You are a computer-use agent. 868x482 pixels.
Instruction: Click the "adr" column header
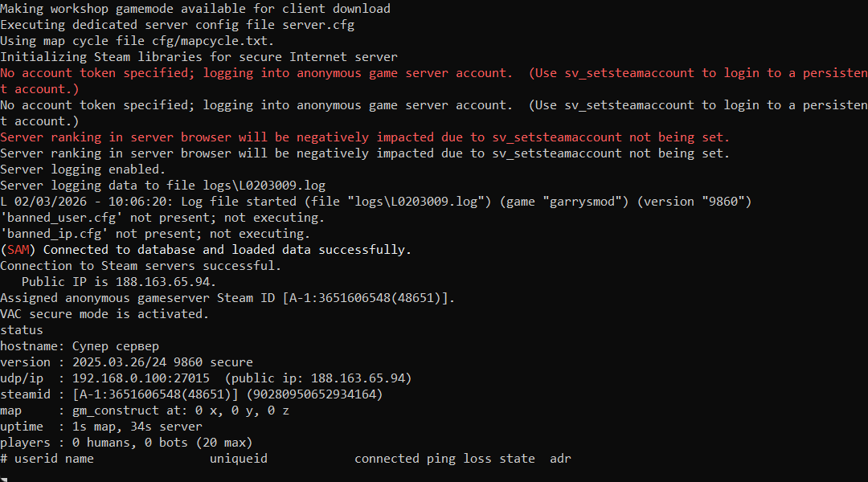(560, 459)
